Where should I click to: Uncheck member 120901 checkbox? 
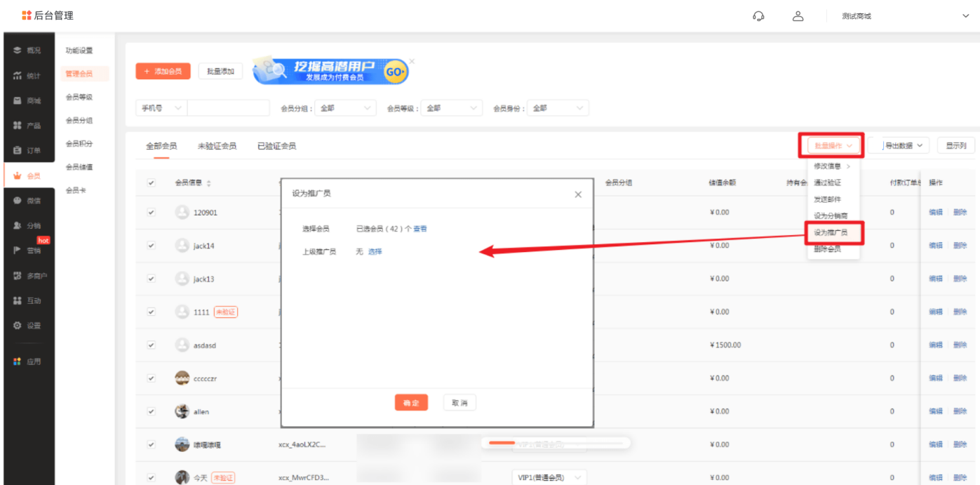(152, 213)
